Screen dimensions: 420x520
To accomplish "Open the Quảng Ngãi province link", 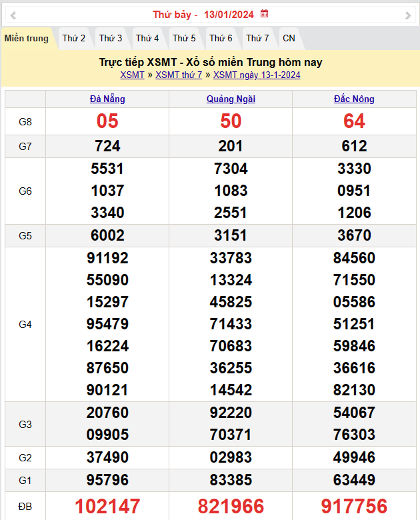I will (231, 99).
